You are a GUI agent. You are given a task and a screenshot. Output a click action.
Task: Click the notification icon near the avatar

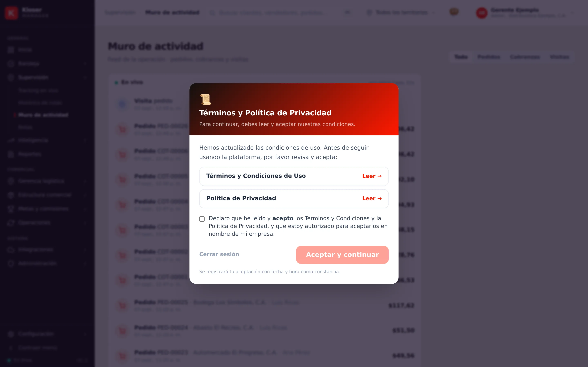454,12
